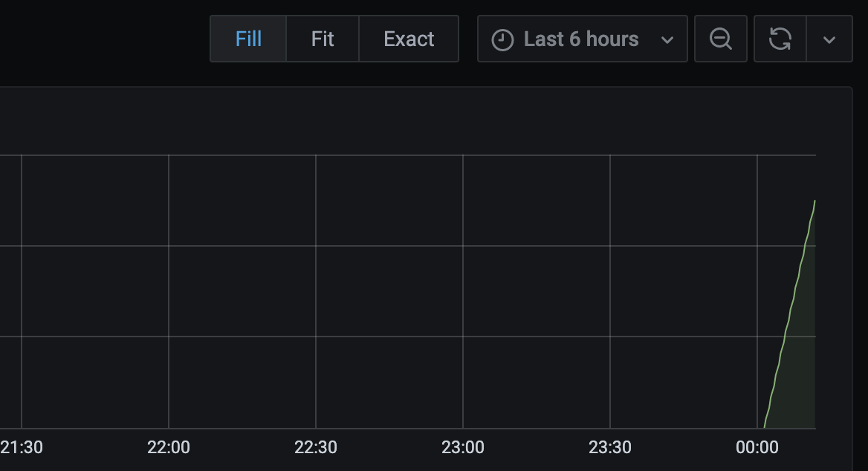The image size is (868, 471).
Task: Click the chevron beside Last 6 hours
Action: point(667,40)
